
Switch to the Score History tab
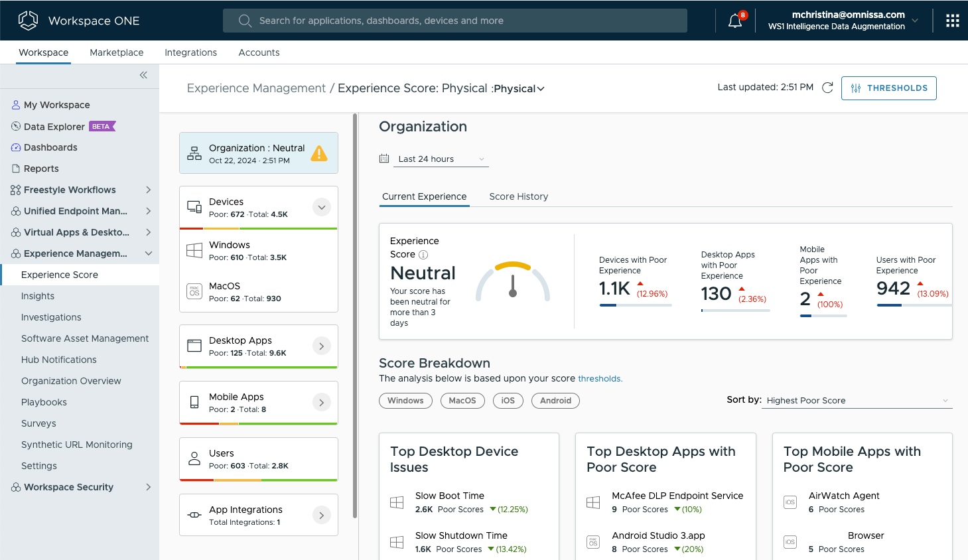tap(518, 196)
